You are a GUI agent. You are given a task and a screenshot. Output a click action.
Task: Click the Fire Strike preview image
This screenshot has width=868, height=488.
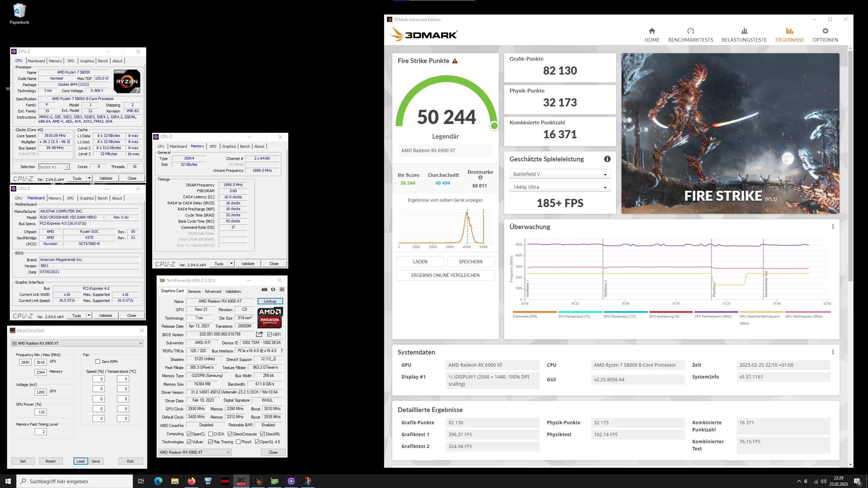click(730, 134)
